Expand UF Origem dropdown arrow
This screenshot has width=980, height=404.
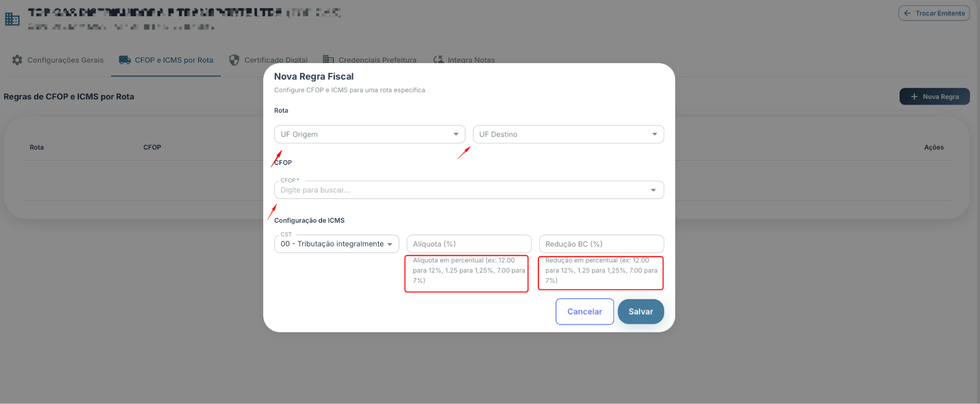(x=456, y=134)
